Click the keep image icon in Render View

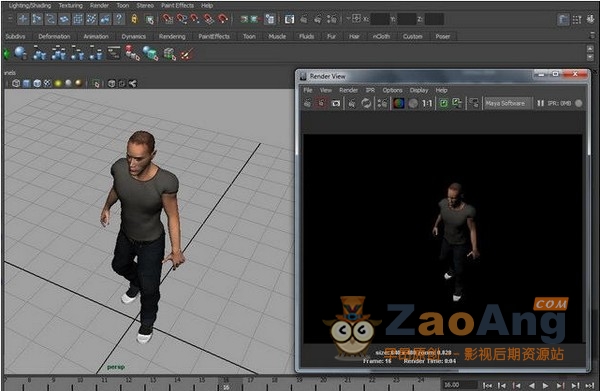443,103
